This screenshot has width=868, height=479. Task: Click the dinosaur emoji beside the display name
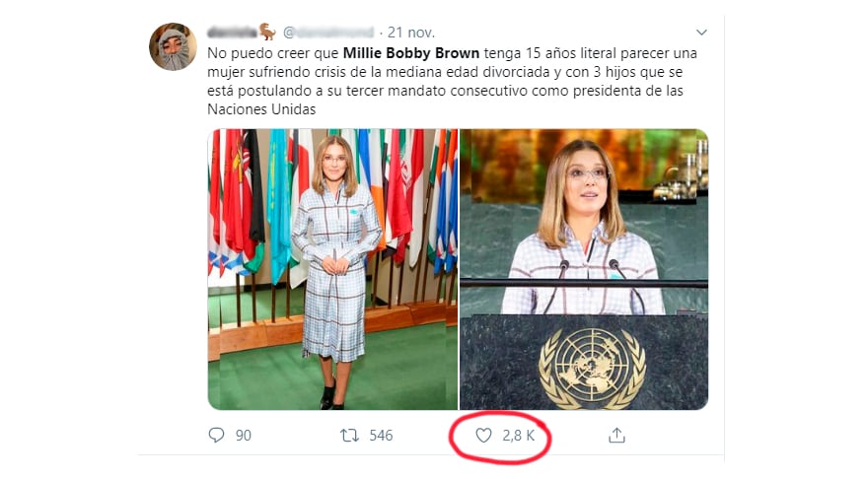point(267,32)
